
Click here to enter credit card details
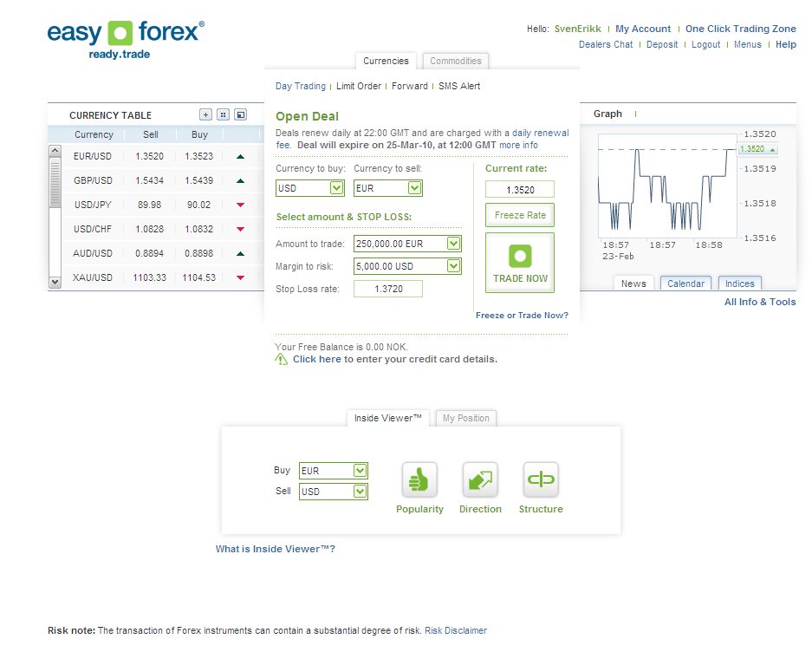point(317,359)
